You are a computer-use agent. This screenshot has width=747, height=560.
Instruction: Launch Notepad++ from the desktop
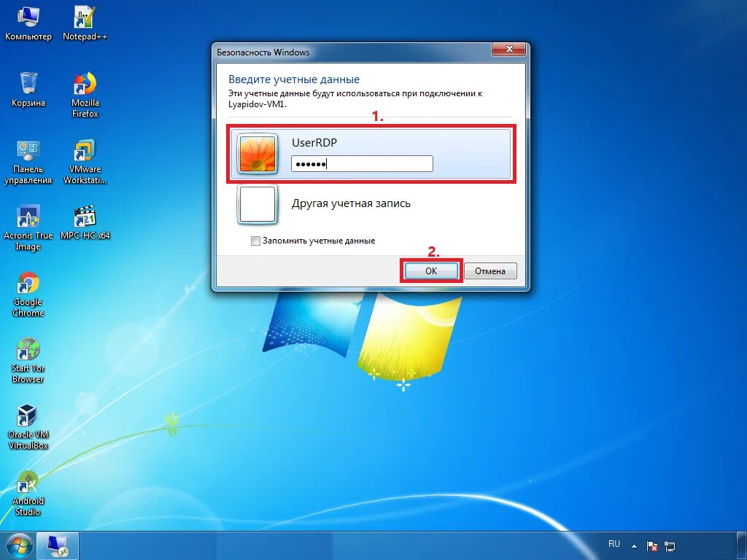coord(85,23)
